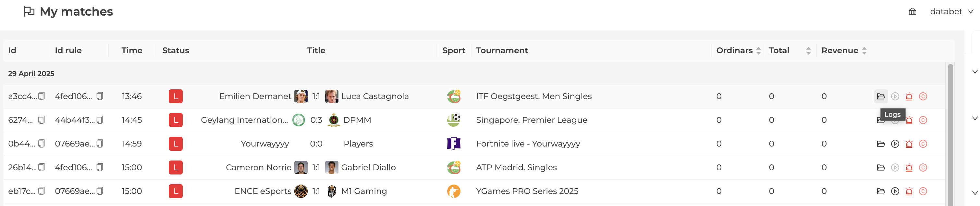Click the L status badge for Cameron Norrie match
This screenshot has height=206, width=980.
[175, 168]
